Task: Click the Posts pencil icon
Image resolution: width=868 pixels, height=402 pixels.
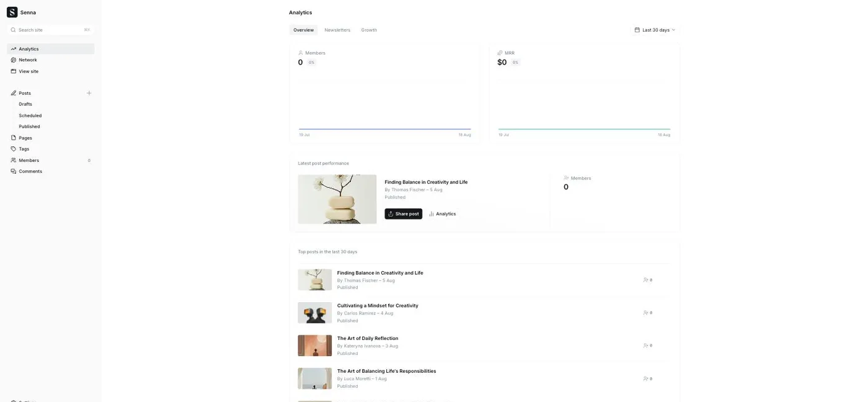Action: click(14, 93)
